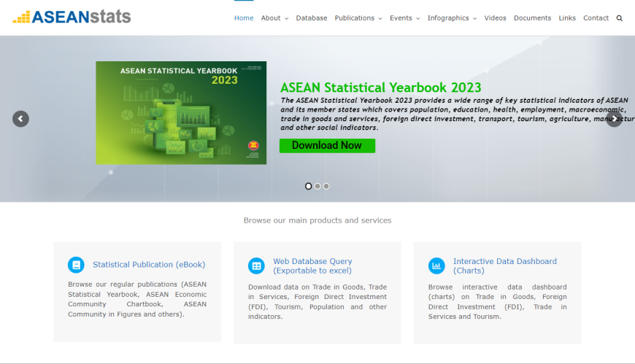The width and height of the screenshot is (635, 364).
Task: Click the Interactive Data Dashboard chart icon
Action: (436, 266)
